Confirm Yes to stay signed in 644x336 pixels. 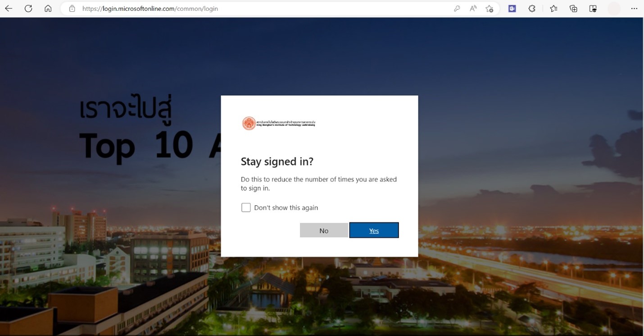(374, 230)
